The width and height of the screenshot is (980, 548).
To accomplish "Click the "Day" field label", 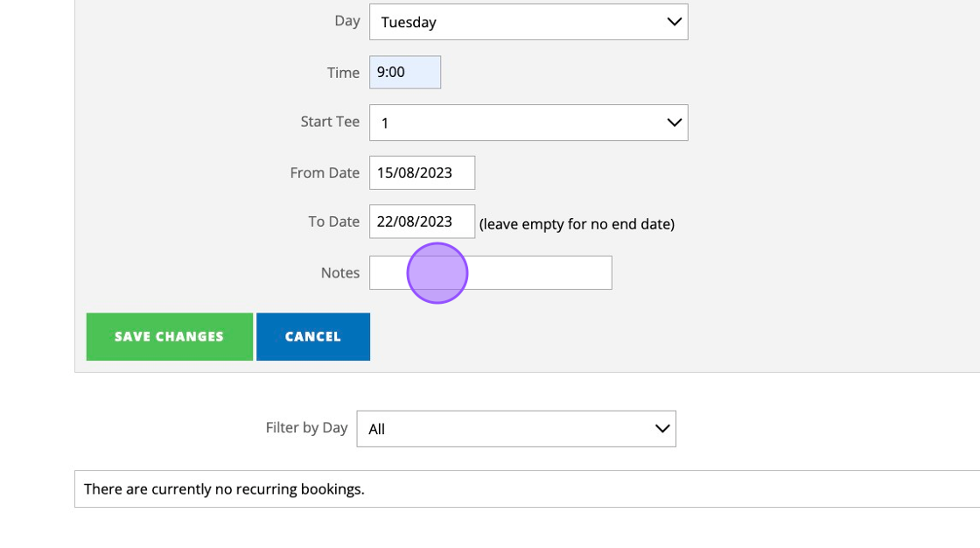I will pos(346,21).
